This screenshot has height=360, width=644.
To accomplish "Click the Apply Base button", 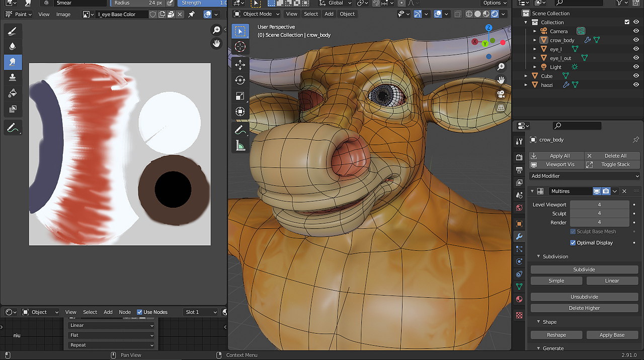I will point(612,335).
